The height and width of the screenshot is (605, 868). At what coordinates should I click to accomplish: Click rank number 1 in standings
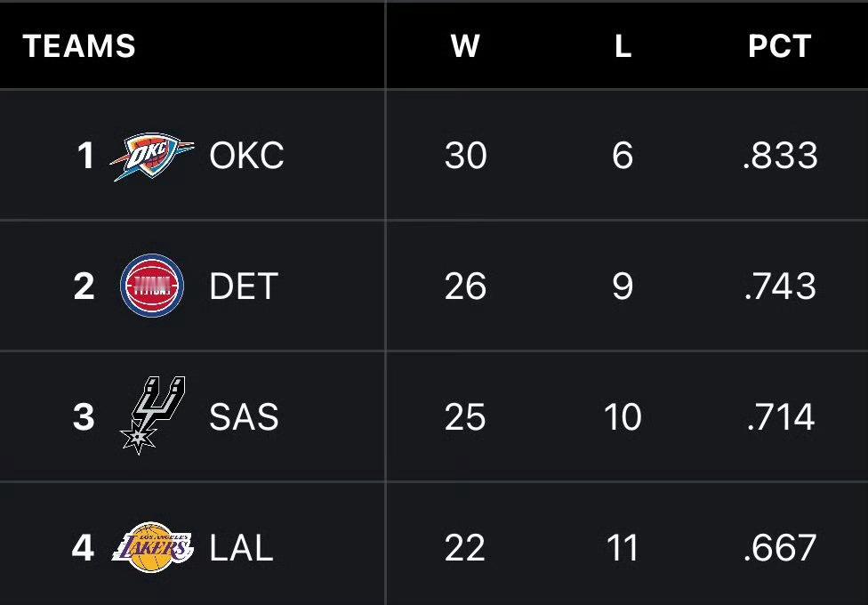click(85, 156)
